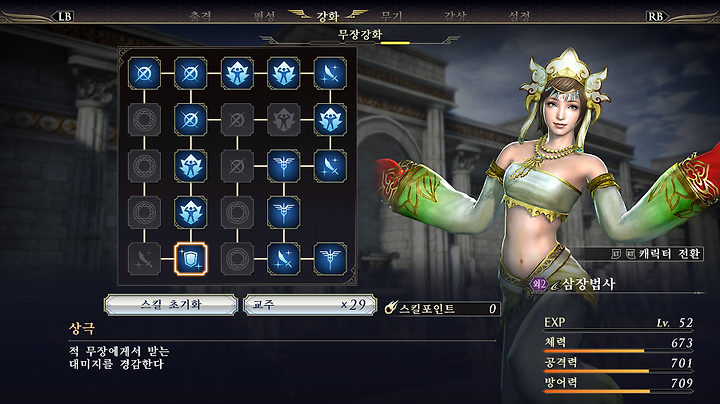
Task: Click the purple badge beside 삼장법사 name
Action: (x=539, y=284)
